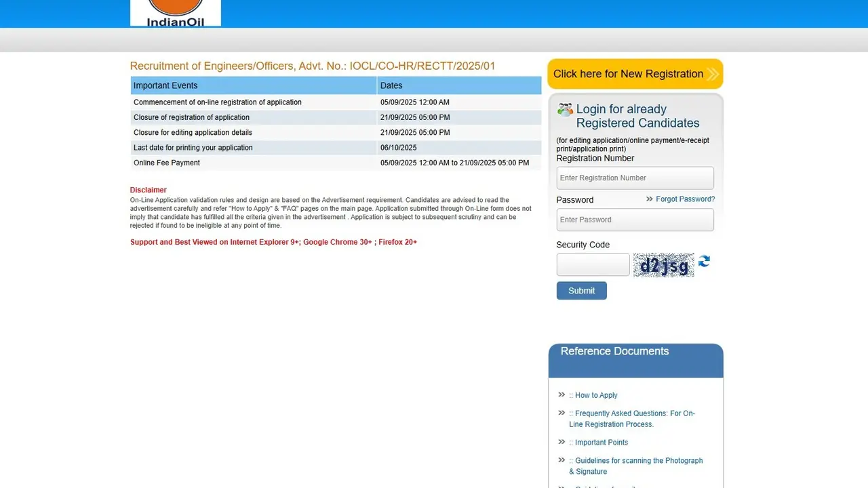The image size is (868, 488).
Task: Click the Enter Password field
Action: [635, 220]
